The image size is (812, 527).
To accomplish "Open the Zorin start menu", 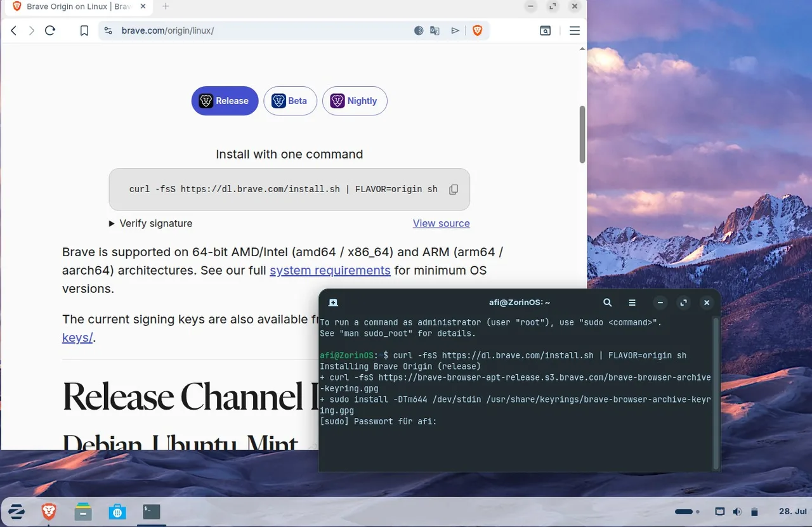I will coord(16,511).
